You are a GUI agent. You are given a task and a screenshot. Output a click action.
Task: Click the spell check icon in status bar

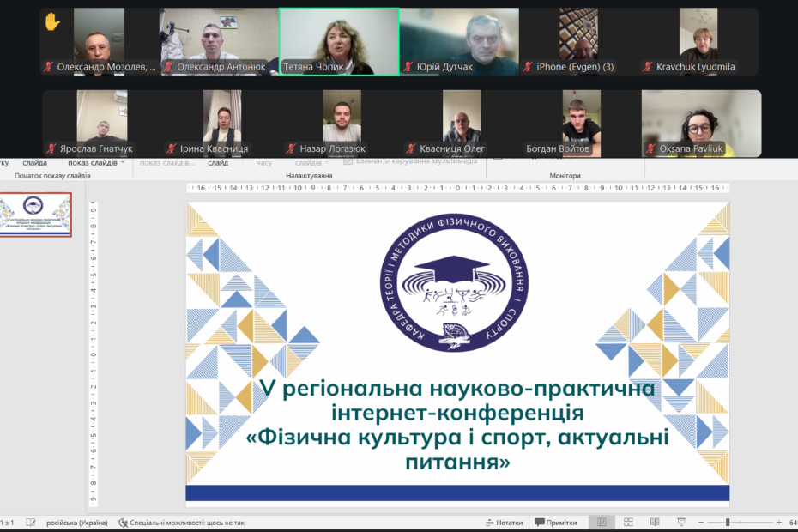pyautogui.click(x=31, y=522)
